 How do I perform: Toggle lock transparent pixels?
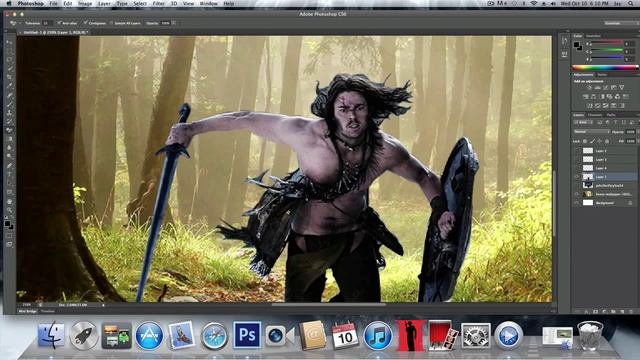pyautogui.click(x=585, y=141)
